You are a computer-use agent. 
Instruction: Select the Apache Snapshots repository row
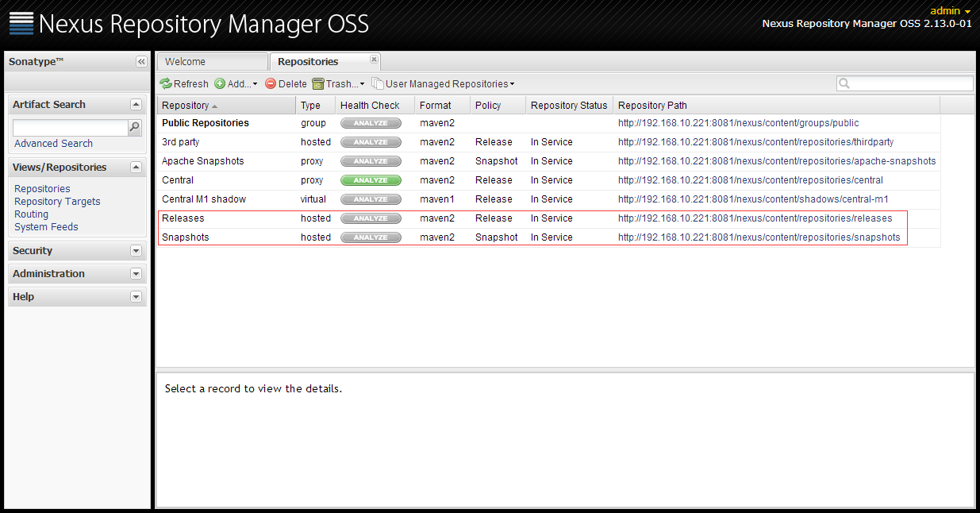(x=548, y=161)
